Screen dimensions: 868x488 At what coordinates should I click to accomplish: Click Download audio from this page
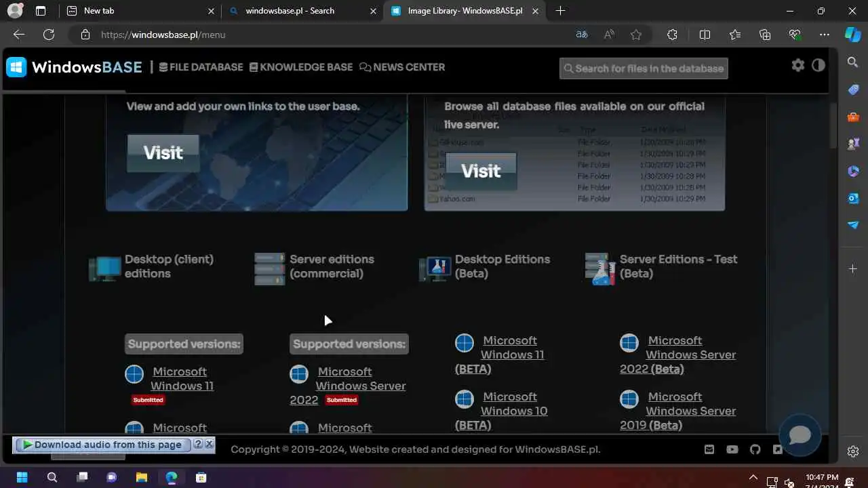pos(102,445)
